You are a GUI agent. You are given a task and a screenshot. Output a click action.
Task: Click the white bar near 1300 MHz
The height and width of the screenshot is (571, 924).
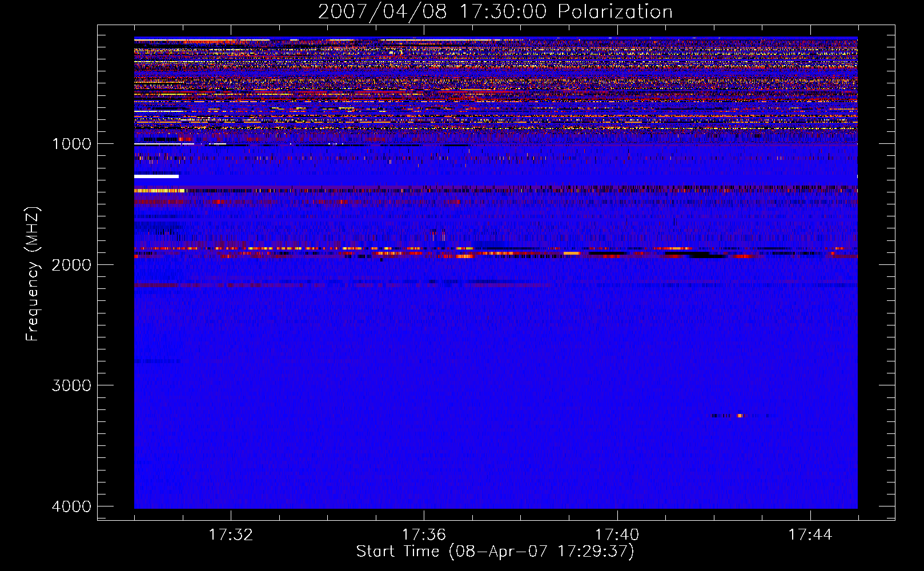point(156,176)
